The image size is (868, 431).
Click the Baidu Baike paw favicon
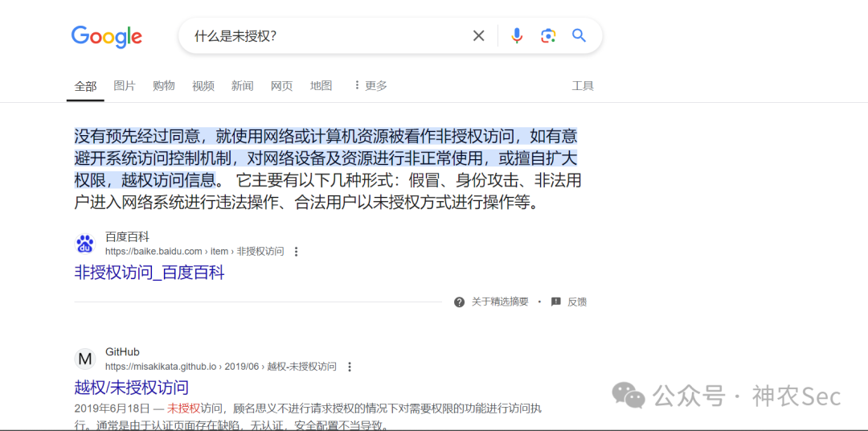pyautogui.click(x=84, y=244)
